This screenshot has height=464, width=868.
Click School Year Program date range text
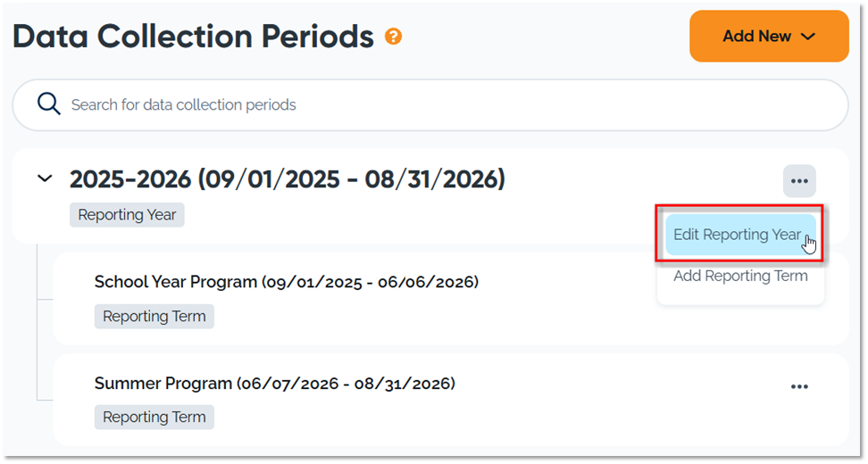[370, 282]
